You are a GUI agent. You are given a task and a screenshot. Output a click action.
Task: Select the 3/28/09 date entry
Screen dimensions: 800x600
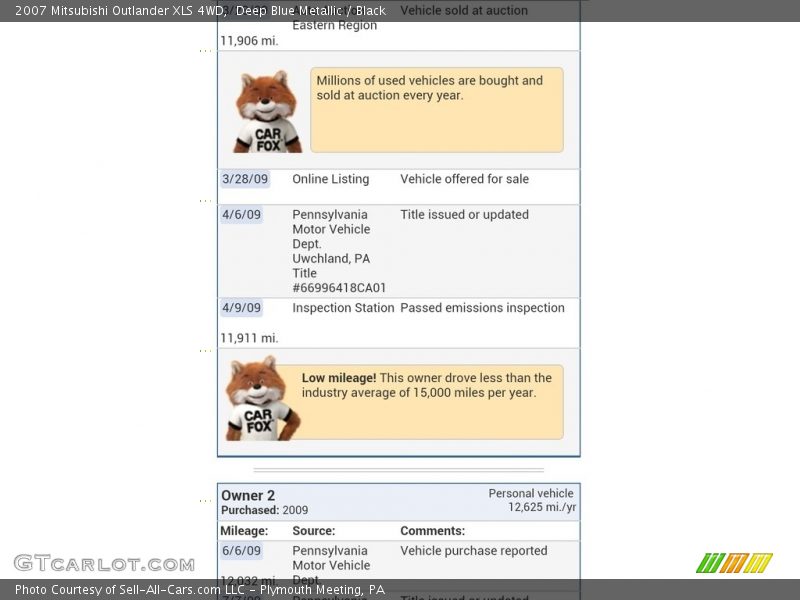point(245,179)
